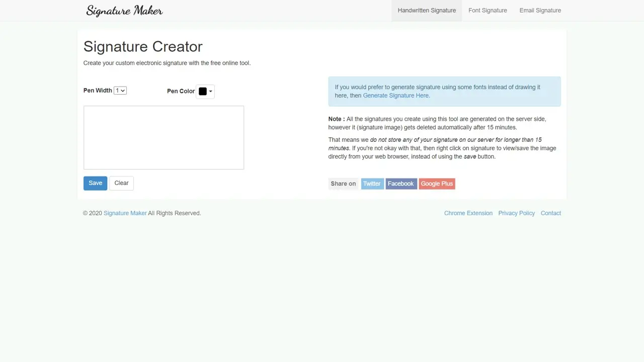Share on Twitter
644x362 pixels.
(372, 184)
